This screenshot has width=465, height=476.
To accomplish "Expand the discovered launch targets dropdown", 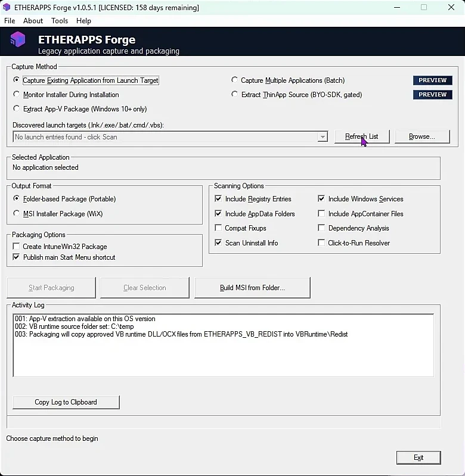I will click(x=323, y=137).
